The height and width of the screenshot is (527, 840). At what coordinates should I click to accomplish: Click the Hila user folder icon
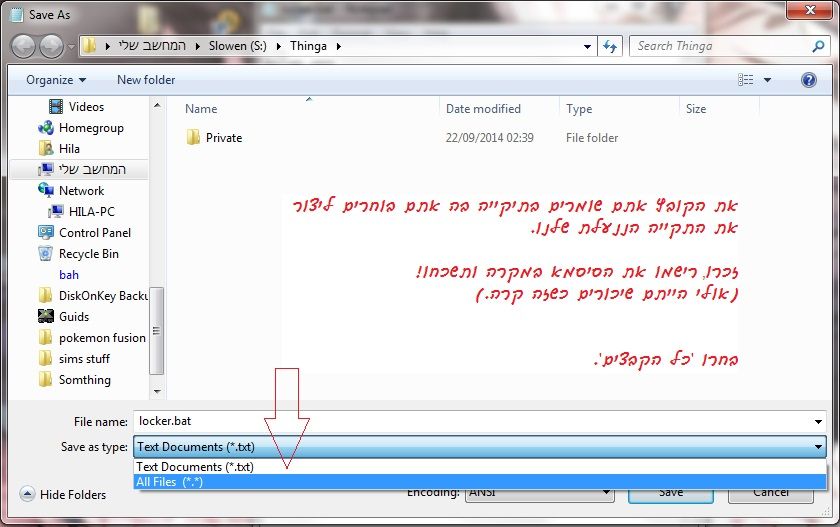[x=46, y=148]
